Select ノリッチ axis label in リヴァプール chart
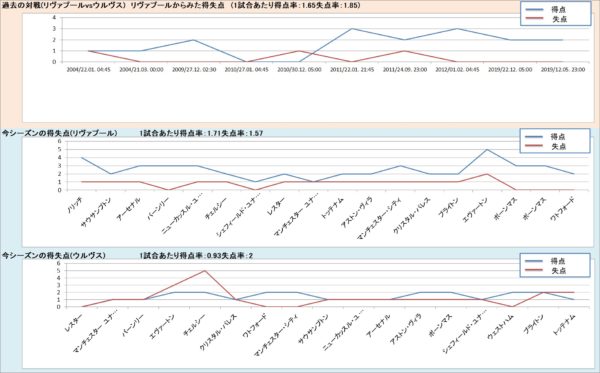 tap(76, 205)
